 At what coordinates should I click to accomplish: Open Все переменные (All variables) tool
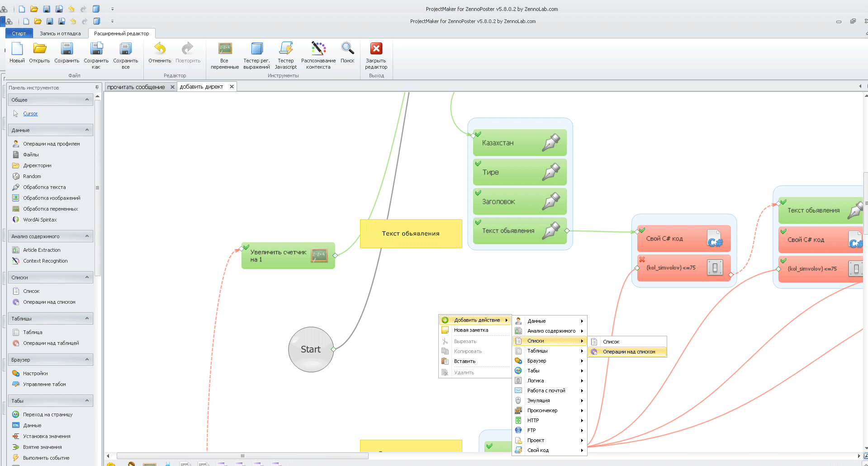[x=225, y=56]
